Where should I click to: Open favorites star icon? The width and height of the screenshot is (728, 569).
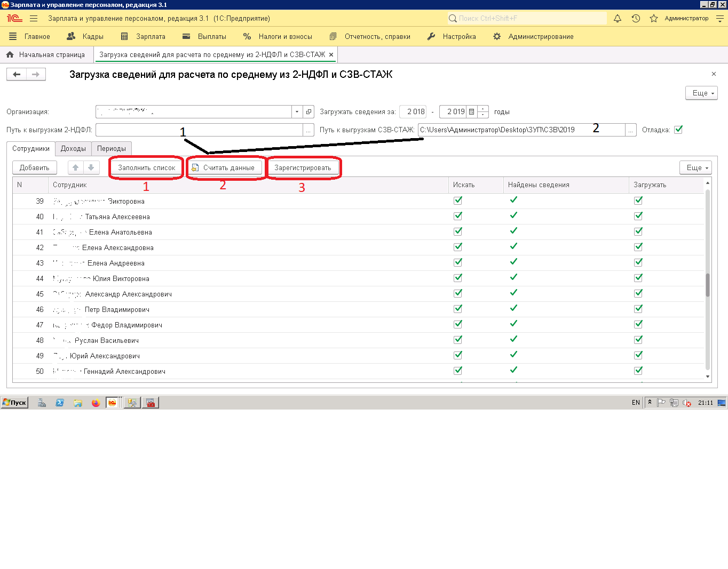pos(654,18)
